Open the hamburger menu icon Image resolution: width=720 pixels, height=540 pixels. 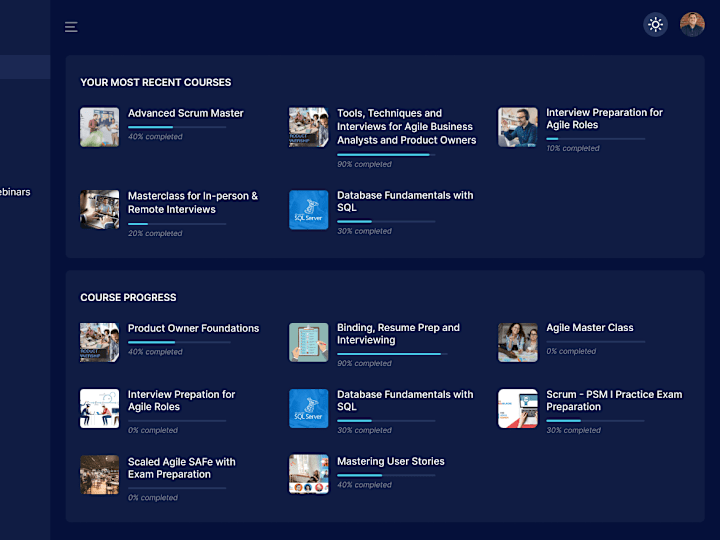71,27
